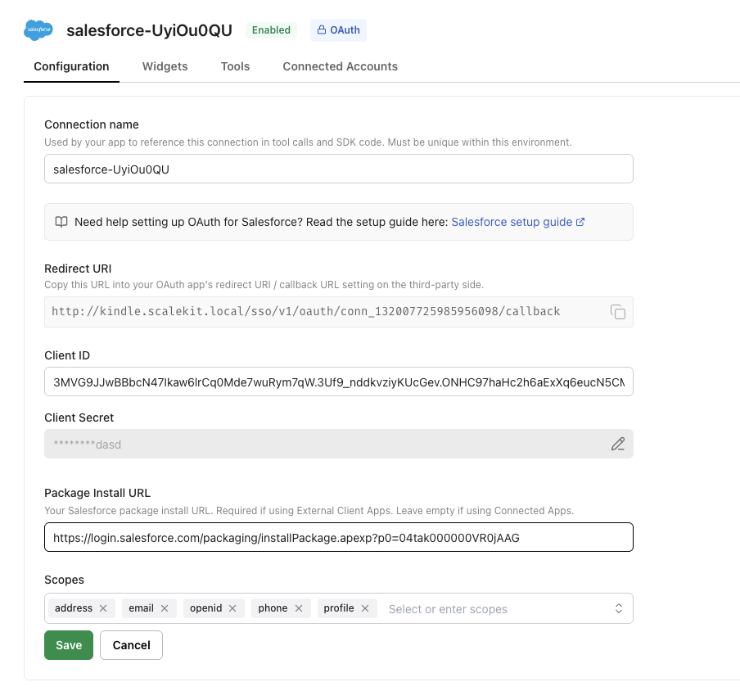Switch to the Tools tab

(x=235, y=66)
